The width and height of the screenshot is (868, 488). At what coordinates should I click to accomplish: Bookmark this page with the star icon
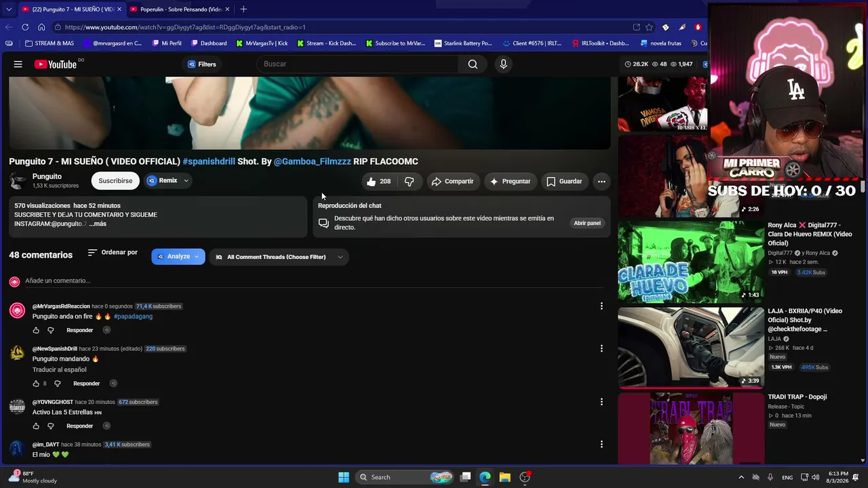(649, 27)
